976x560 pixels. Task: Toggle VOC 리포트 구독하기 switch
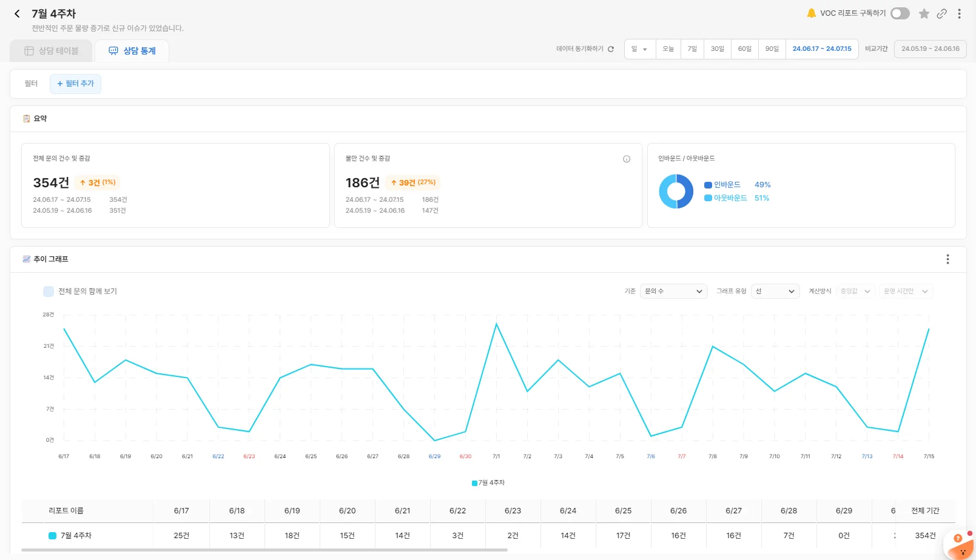click(900, 13)
